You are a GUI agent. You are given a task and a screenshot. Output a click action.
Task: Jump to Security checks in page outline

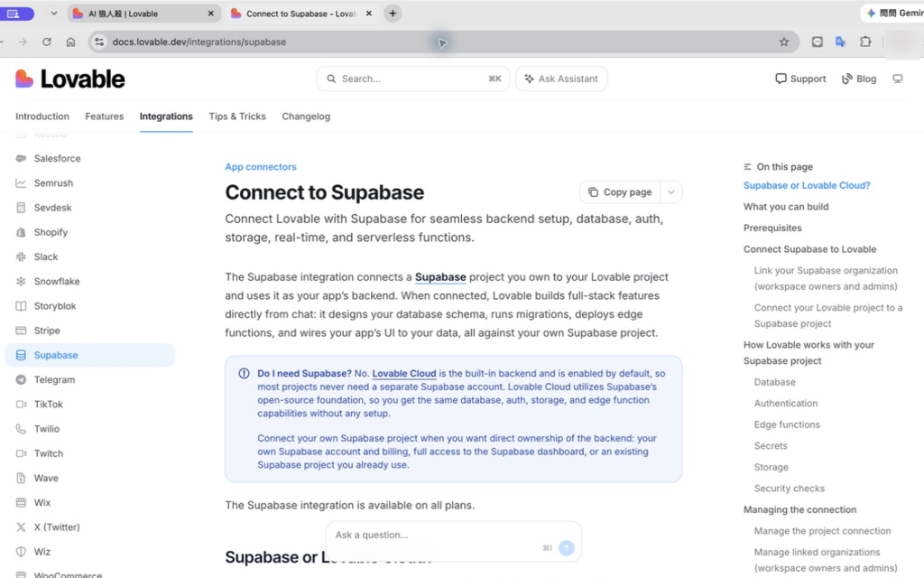[x=790, y=489]
